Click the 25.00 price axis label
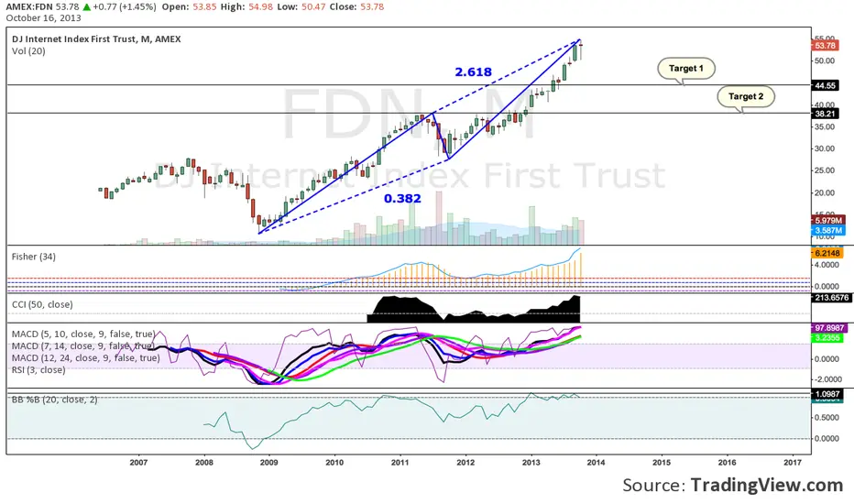This screenshot has width=854, height=504. [x=825, y=170]
